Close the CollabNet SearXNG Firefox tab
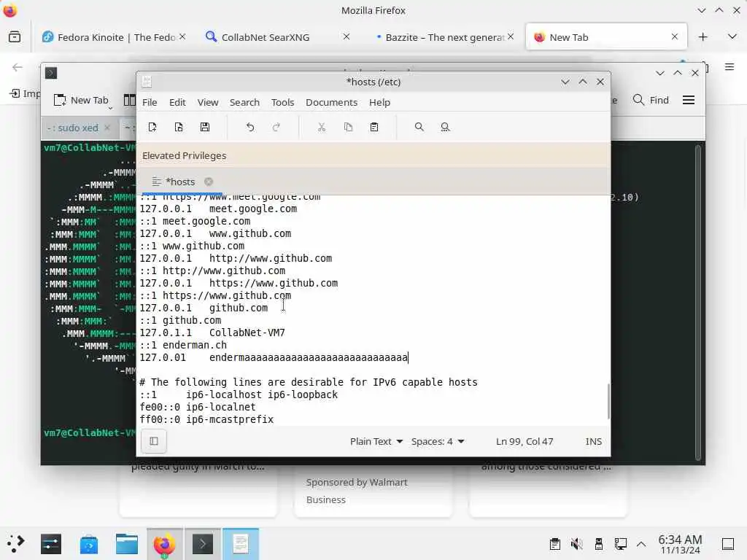 tap(347, 36)
